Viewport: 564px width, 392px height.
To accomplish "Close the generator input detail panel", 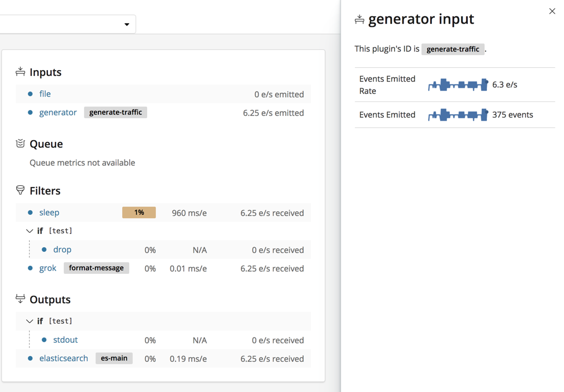I will coord(552,10).
